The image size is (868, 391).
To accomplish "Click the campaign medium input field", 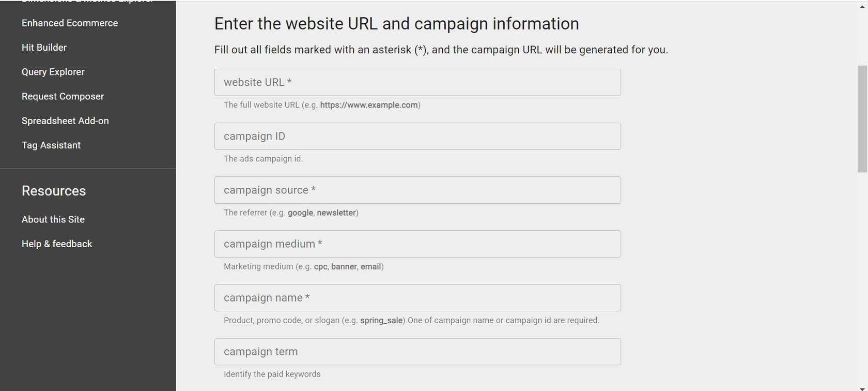I will [417, 244].
